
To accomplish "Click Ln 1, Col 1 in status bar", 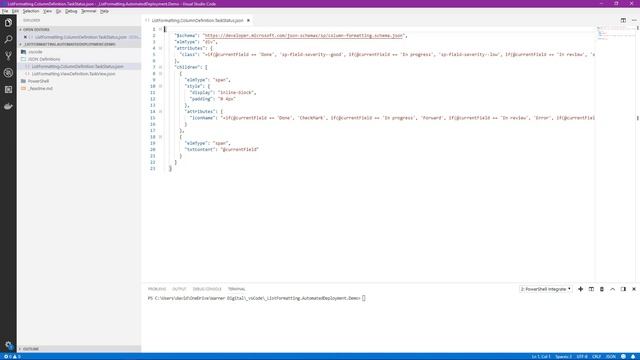I will coord(541,356).
